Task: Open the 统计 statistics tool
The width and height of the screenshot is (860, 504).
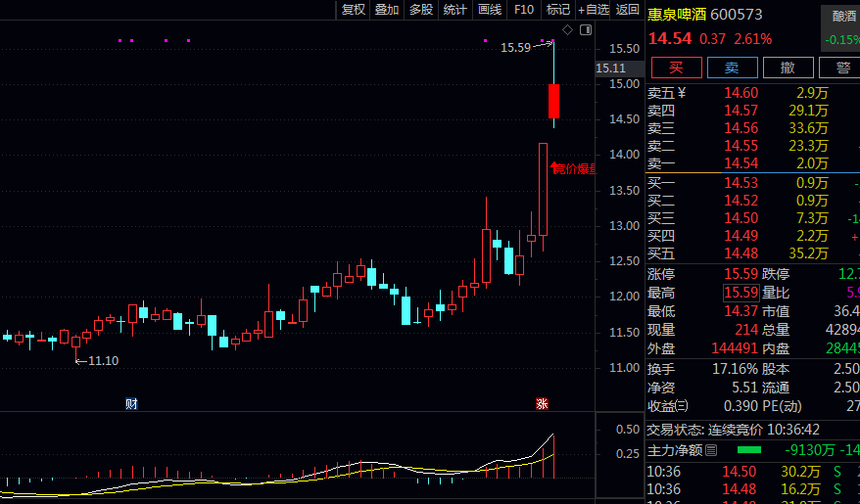Action: pos(454,10)
